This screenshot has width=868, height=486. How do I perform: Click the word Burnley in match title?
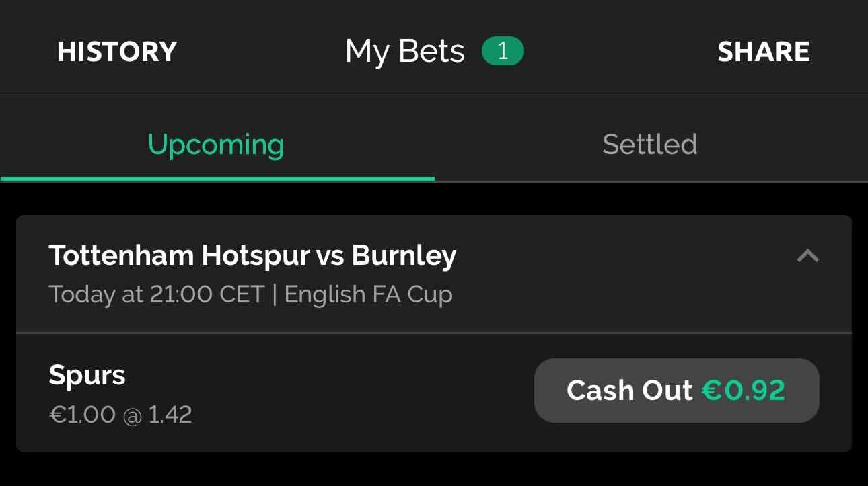404,256
